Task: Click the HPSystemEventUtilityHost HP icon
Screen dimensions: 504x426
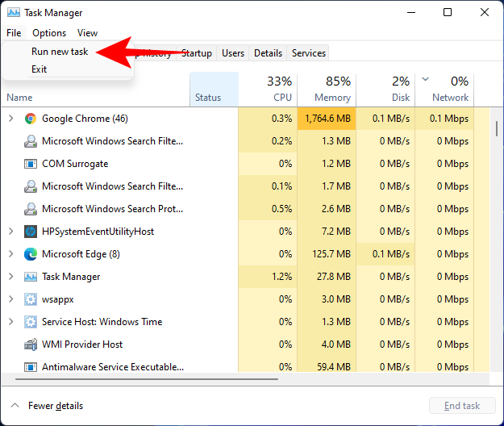Action: [x=31, y=232]
